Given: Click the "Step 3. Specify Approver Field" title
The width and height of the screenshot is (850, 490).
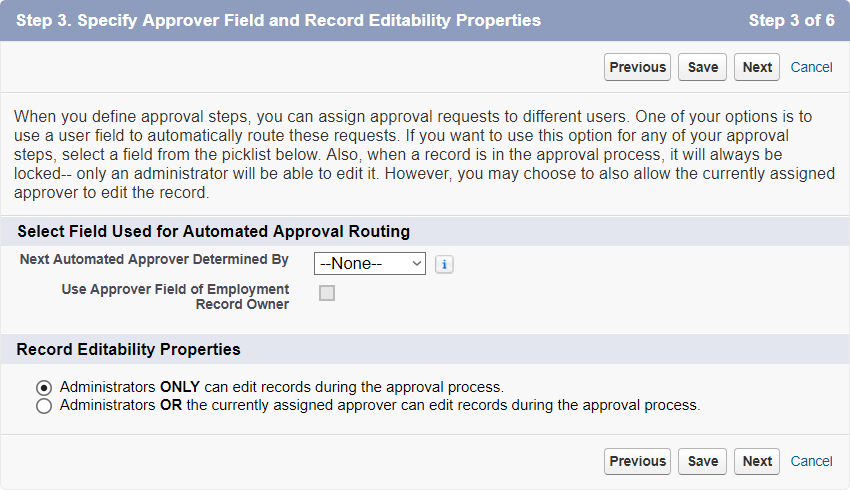Looking at the screenshot, I should pos(279,20).
